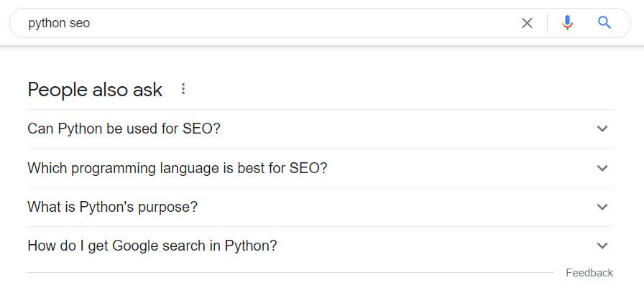
Task: Click blank space in the "What is Python's purpose?" row
Action: pos(395,207)
